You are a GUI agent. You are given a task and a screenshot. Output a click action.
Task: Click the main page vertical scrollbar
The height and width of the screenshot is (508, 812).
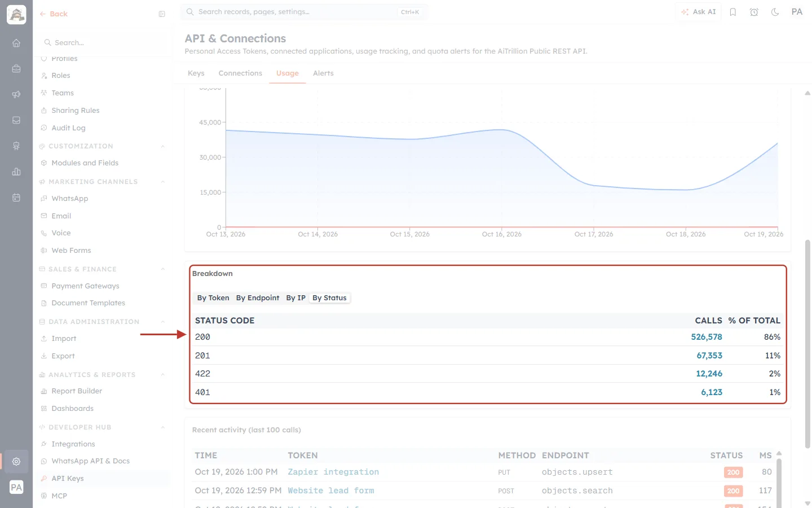[x=807, y=344]
